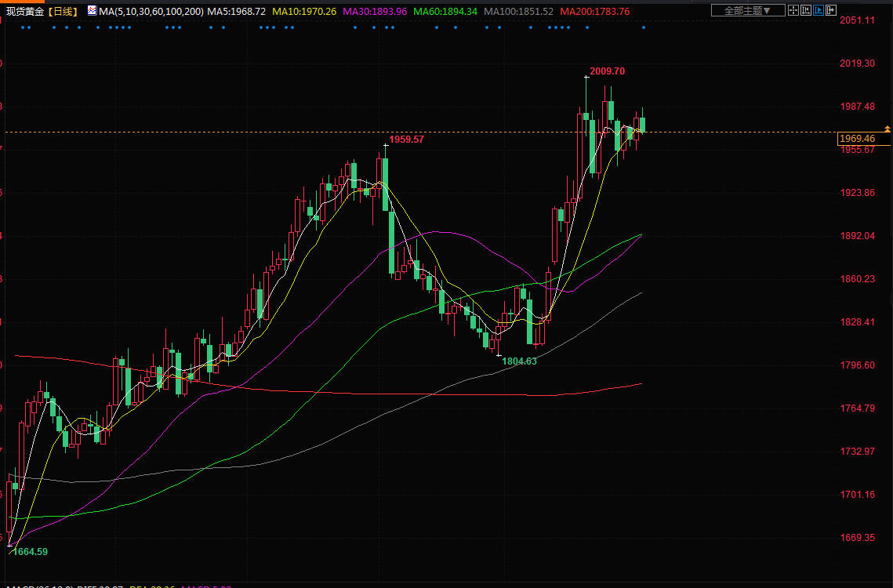
Task: Click the MA(5,10,30,60,100,200) indicator label
Action: click(150, 12)
